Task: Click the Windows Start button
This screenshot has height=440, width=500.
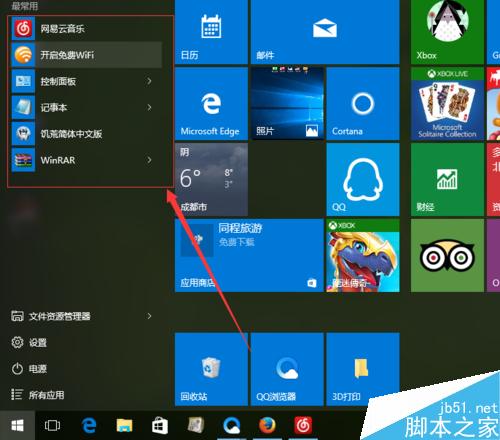Action: point(17,425)
